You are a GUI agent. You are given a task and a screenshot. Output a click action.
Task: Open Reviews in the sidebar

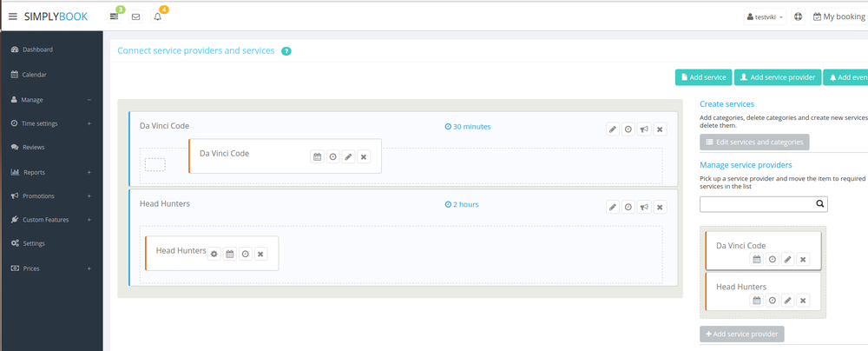click(x=33, y=148)
